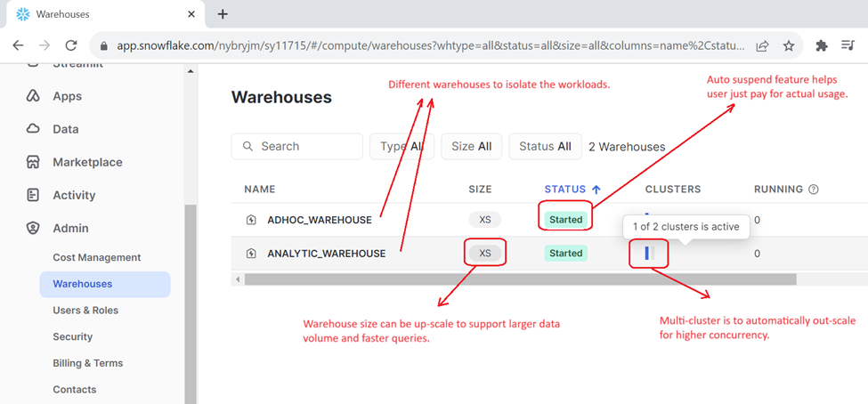The image size is (868, 404).
Task: Click the RUNNING column help icon
Action: (813, 190)
